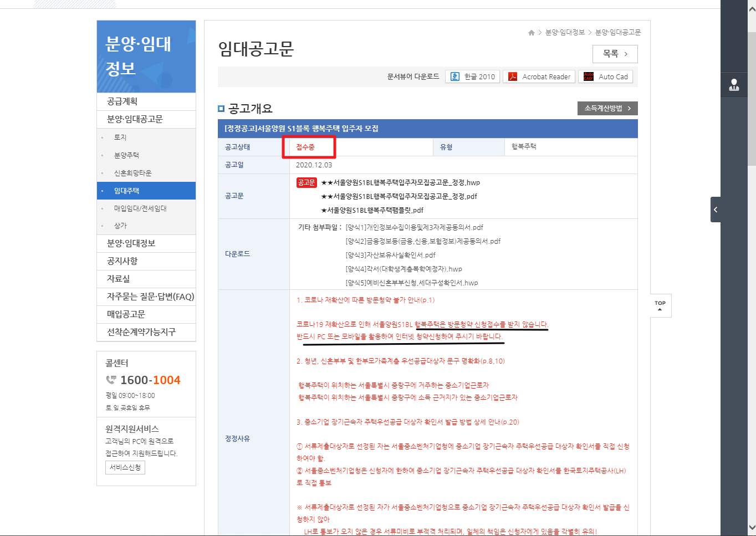The image size is (756, 536).
Task: Click the red 공고문 badge
Action: pyautogui.click(x=306, y=182)
